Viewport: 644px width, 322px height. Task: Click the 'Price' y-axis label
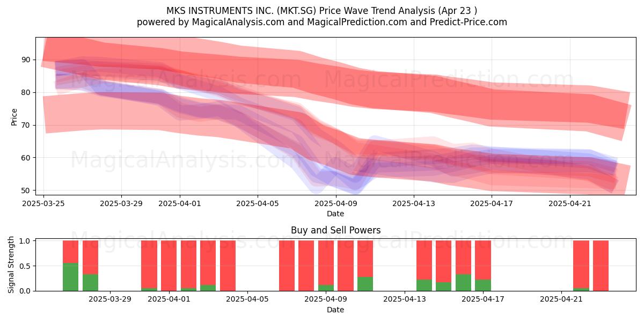click(x=14, y=116)
